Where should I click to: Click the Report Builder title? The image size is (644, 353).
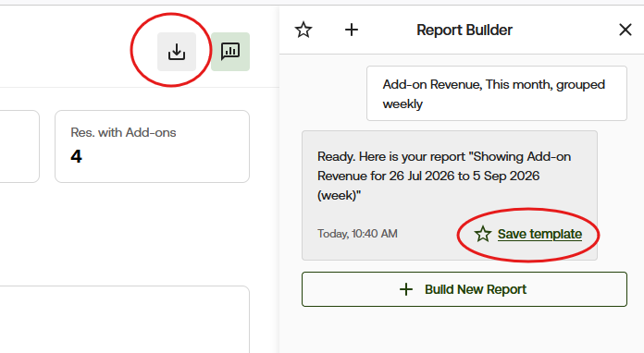coord(464,30)
